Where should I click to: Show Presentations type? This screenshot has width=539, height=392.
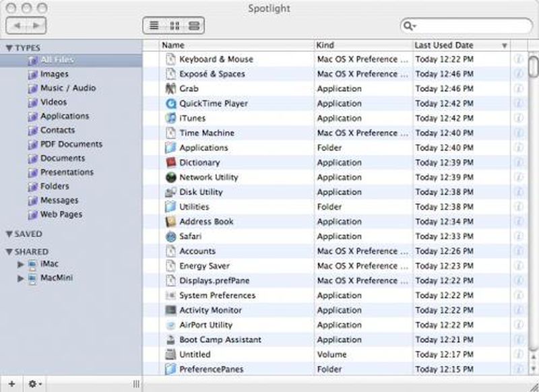(x=67, y=172)
